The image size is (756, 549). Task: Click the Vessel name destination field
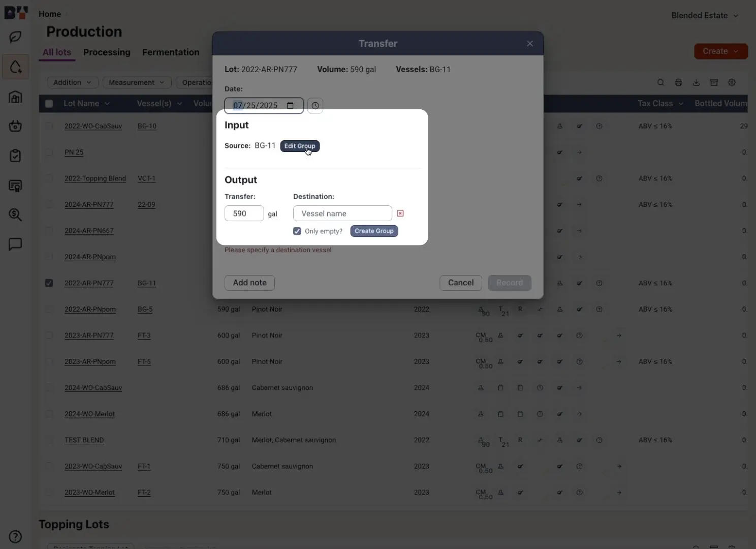[342, 213]
